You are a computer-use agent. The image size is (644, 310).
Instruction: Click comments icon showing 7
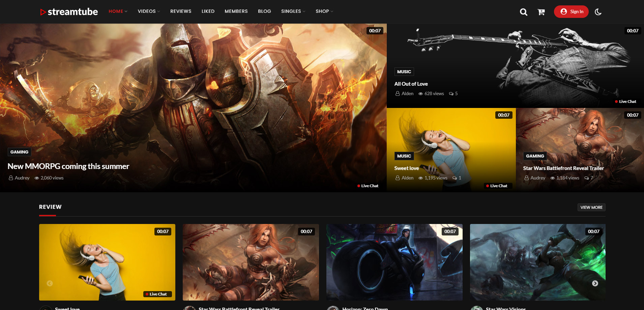pos(586,178)
